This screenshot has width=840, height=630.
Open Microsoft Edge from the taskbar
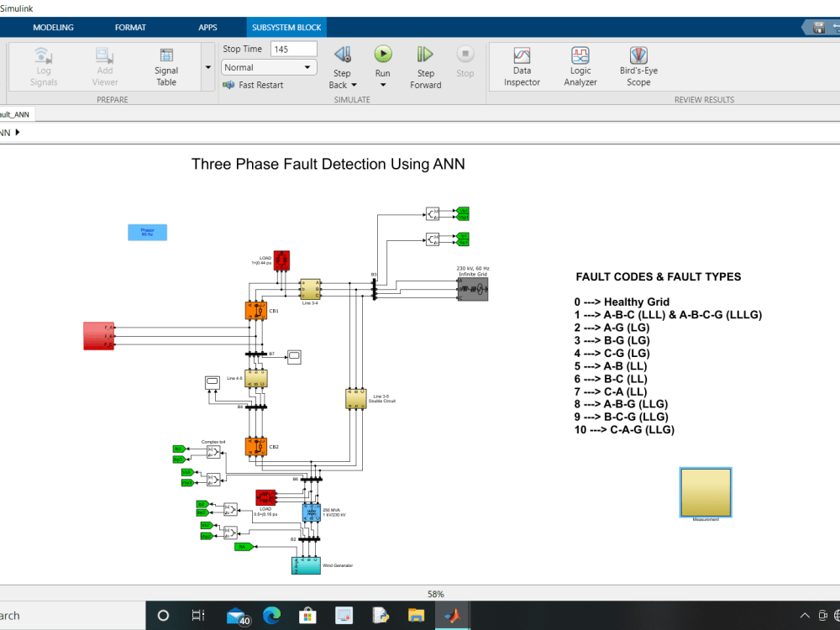[x=272, y=616]
